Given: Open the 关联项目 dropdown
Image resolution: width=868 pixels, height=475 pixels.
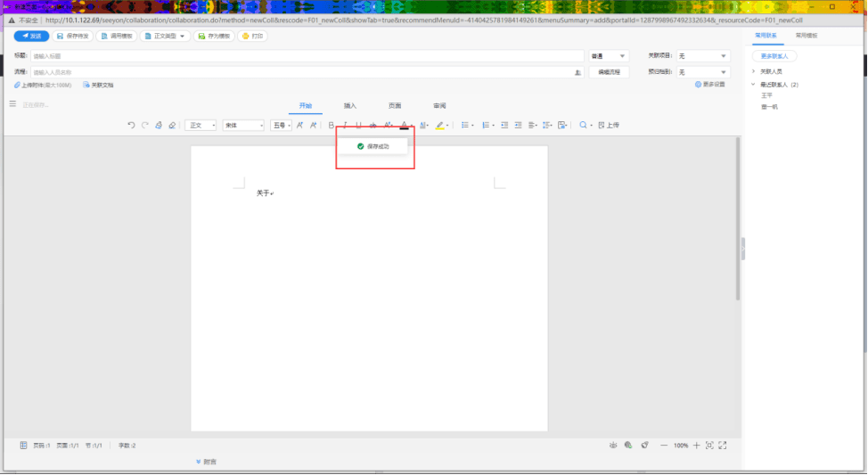Looking at the screenshot, I should (x=703, y=56).
